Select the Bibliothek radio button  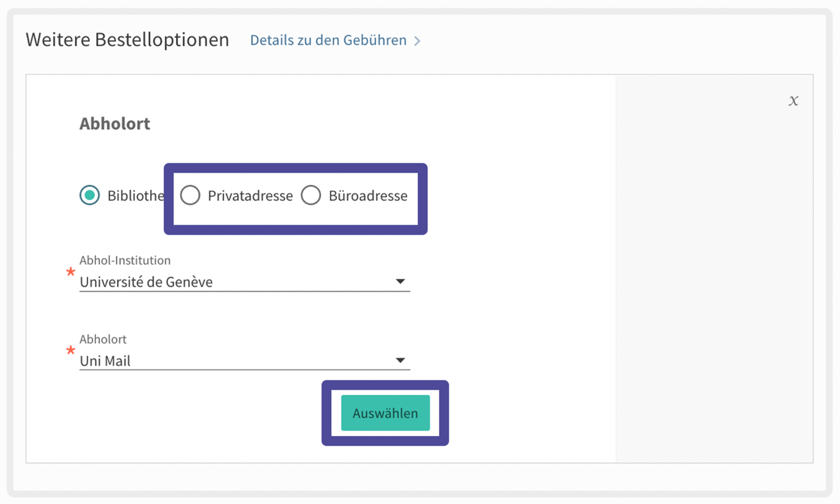(x=89, y=195)
